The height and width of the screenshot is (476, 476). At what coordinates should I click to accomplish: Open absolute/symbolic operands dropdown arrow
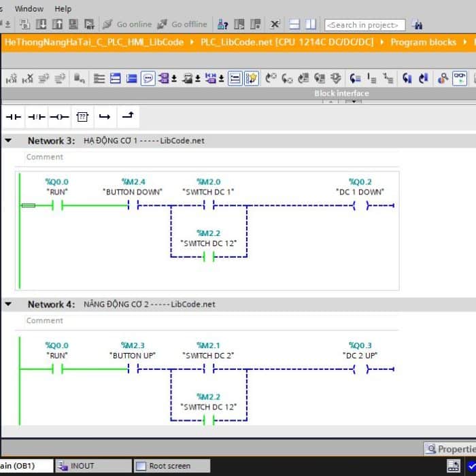174,79
